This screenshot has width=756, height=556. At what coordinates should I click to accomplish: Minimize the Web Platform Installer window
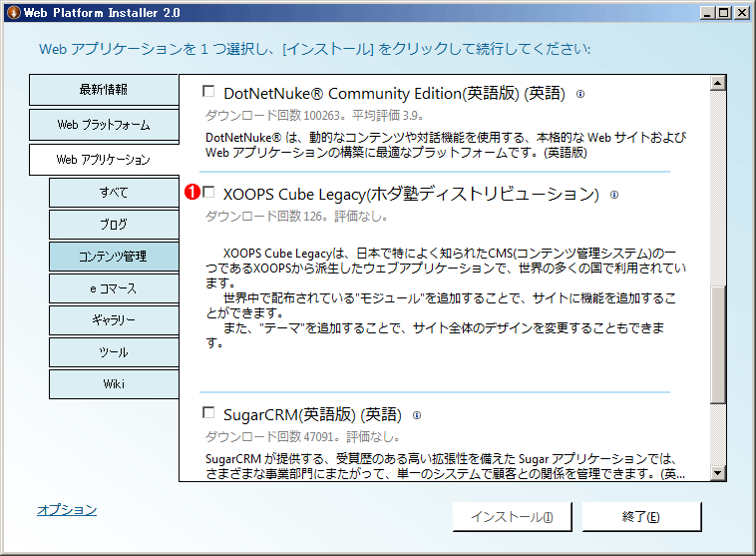[x=707, y=13]
